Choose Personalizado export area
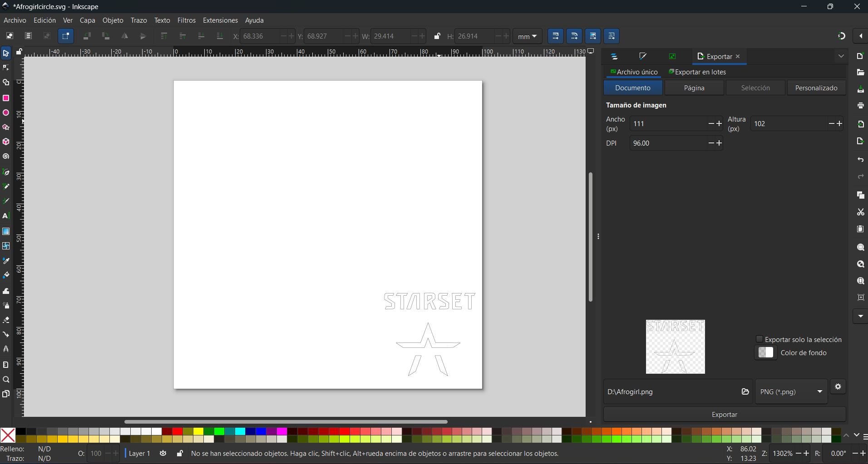This screenshot has width=868, height=464. 816,88
